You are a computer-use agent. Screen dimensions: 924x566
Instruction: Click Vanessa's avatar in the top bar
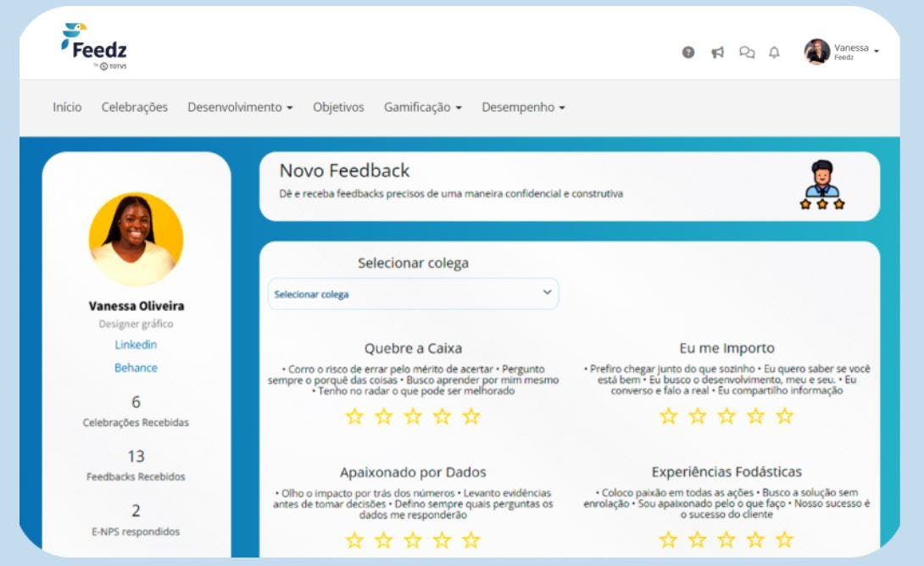pyautogui.click(x=812, y=51)
